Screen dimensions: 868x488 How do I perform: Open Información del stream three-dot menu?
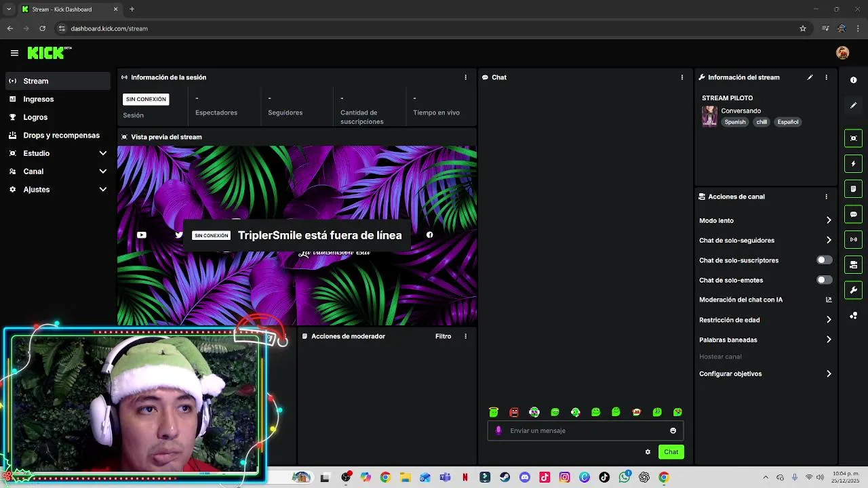point(826,77)
